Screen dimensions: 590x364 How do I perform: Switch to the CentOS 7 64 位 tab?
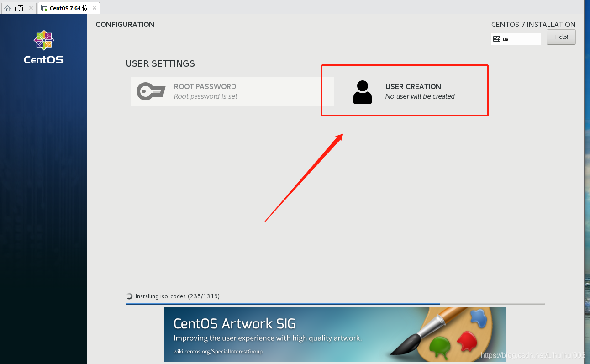(x=68, y=8)
